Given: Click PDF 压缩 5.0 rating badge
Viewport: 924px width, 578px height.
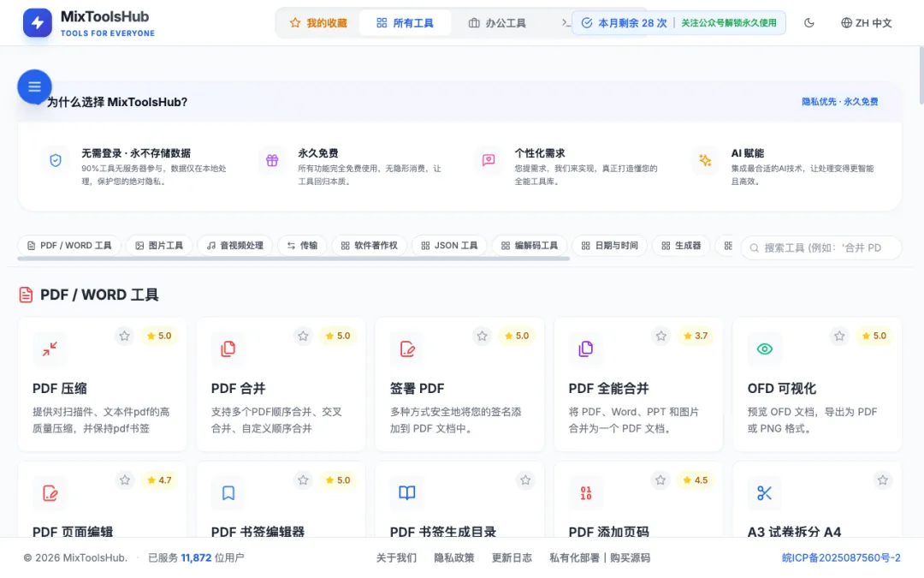Looking at the screenshot, I should pos(159,336).
